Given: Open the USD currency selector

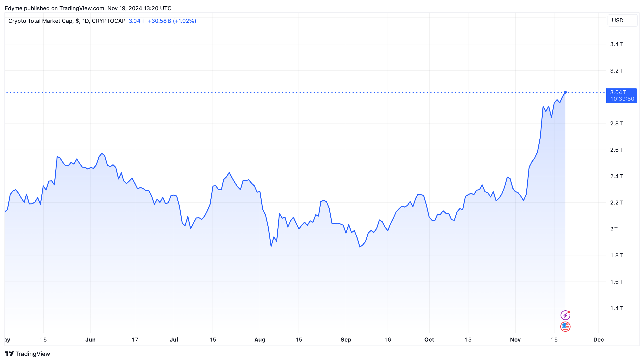Looking at the screenshot, I should coord(622,20).
